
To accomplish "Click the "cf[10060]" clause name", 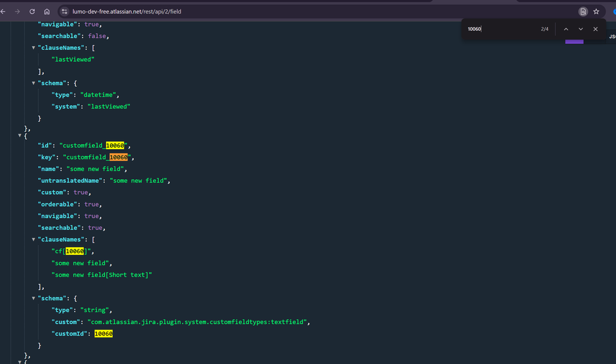I will (71, 251).
